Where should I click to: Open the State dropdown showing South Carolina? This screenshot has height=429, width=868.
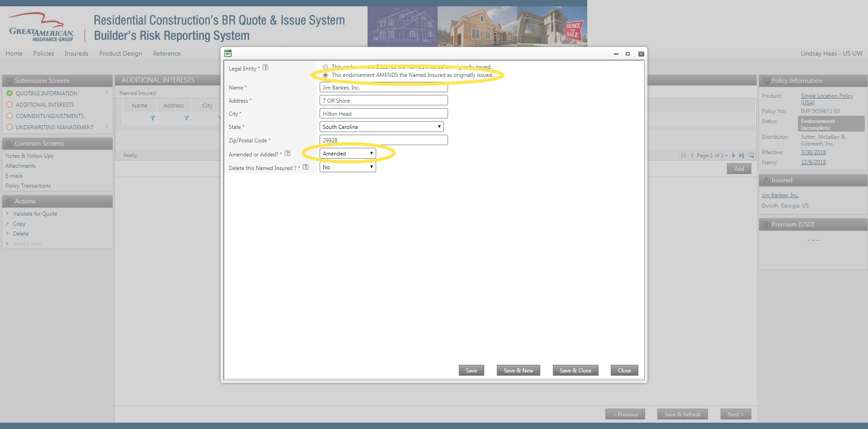tap(382, 127)
